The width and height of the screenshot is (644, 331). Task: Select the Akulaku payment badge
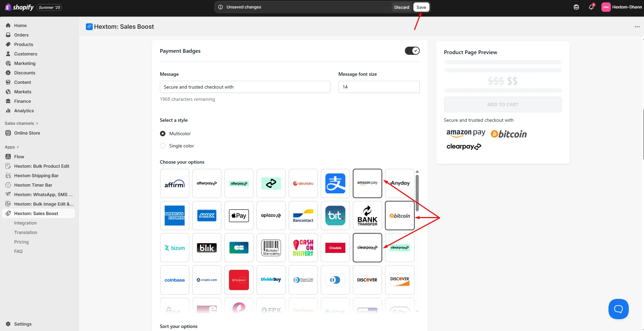[303, 183]
